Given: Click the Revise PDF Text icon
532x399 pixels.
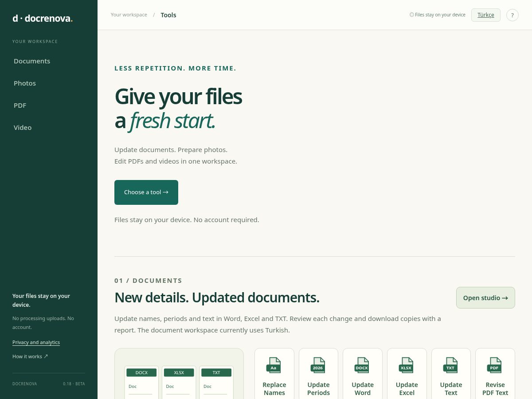Looking at the screenshot, I should [x=495, y=365].
